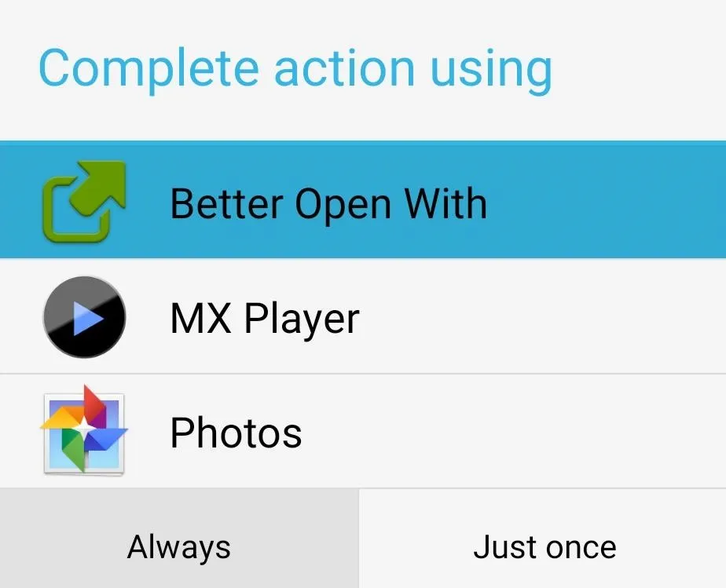Viewport: 726px width, 588px height.
Task: Click the white star center of Photos icon
Action: tap(84, 429)
